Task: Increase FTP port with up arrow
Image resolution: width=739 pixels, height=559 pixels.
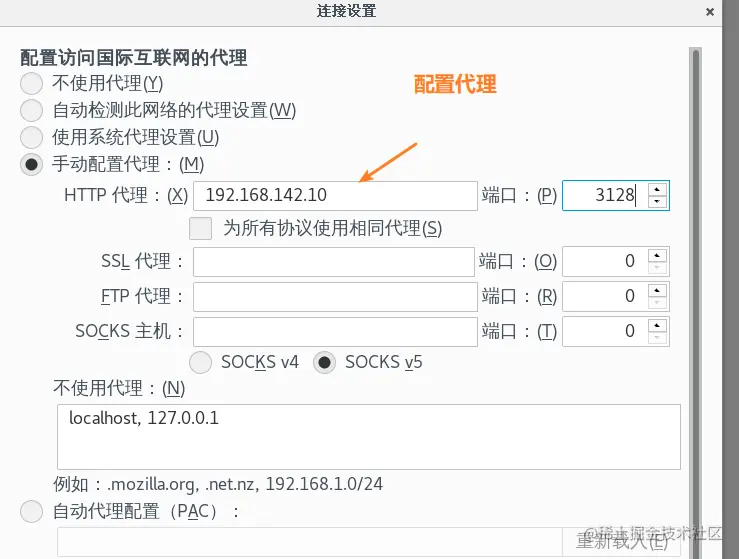Action: 657,290
